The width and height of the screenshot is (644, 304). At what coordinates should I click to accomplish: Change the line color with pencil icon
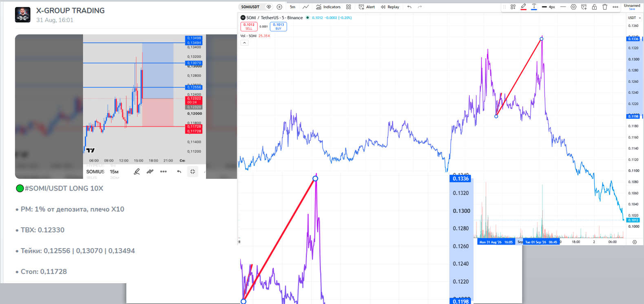coord(523,7)
